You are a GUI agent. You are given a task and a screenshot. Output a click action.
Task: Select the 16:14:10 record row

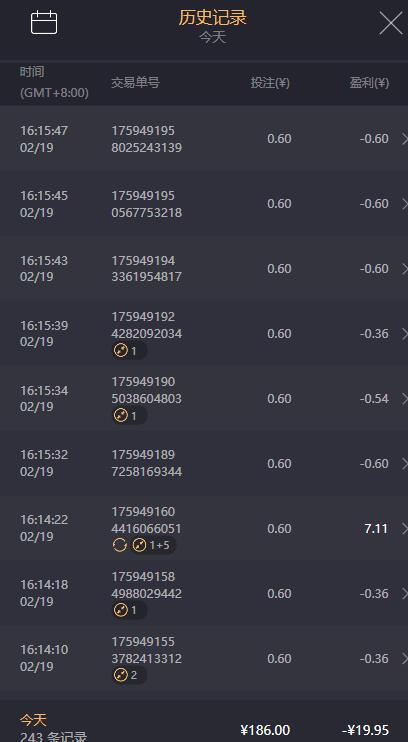tap(204, 659)
